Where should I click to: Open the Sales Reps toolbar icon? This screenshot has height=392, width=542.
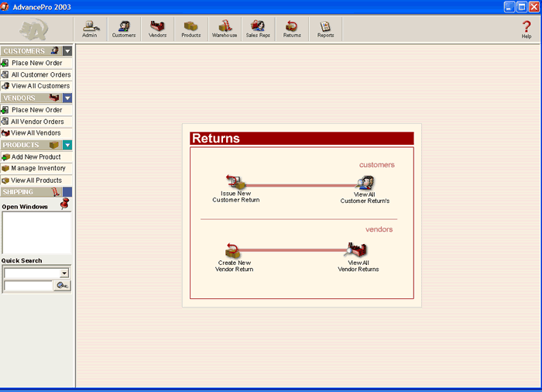(258, 29)
